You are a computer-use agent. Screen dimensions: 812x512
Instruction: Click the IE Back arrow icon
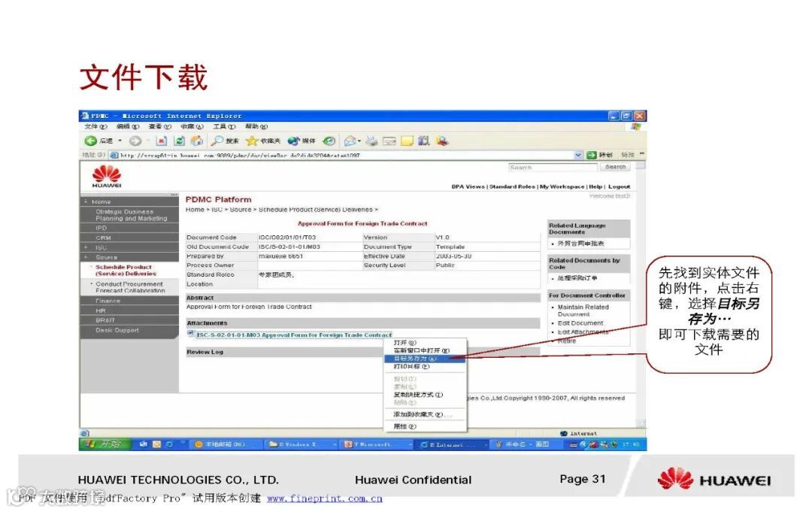91,141
